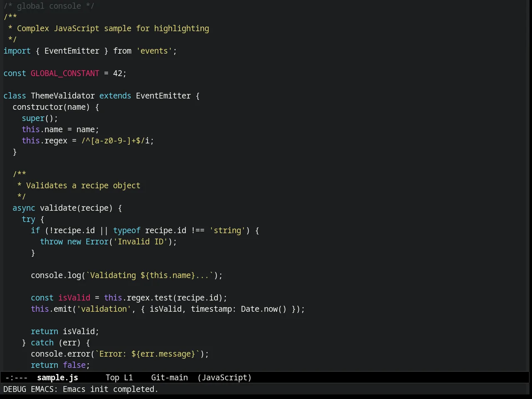Click 'validation' event name string

pos(104,309)
